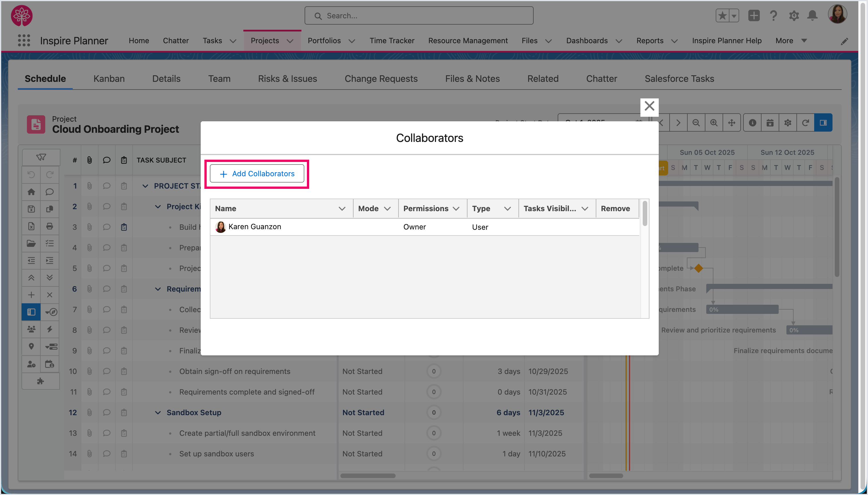Click the refresh icon in Gantt toolbar
This screenshot has width=868, height=495.
click(x=805, y=123)
